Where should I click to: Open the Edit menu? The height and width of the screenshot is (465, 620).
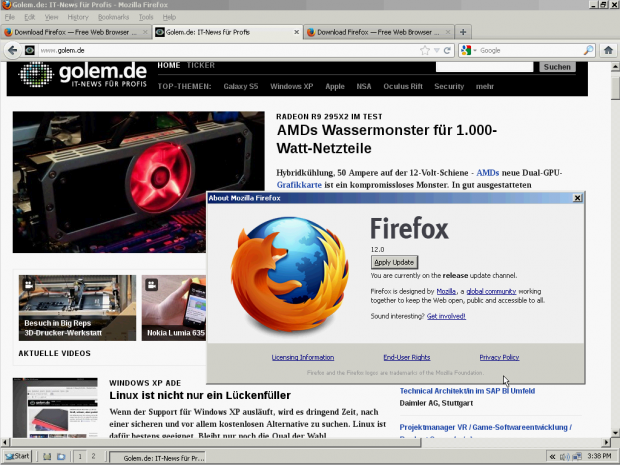(29, 17)
